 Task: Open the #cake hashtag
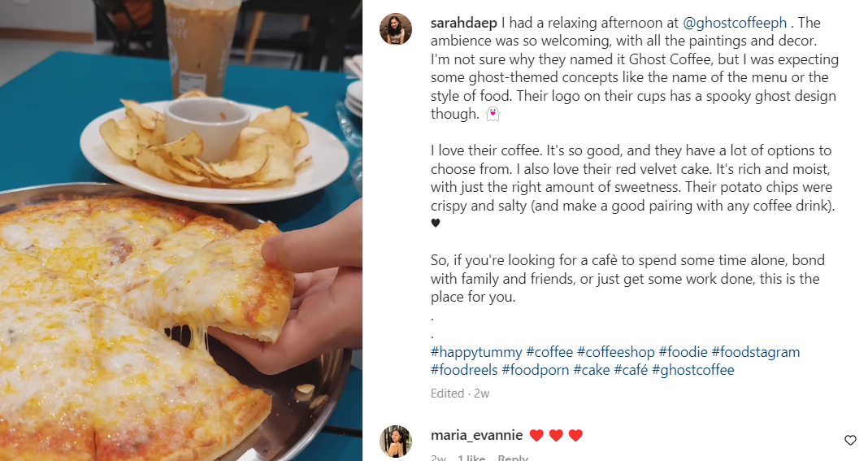(591, 370)
